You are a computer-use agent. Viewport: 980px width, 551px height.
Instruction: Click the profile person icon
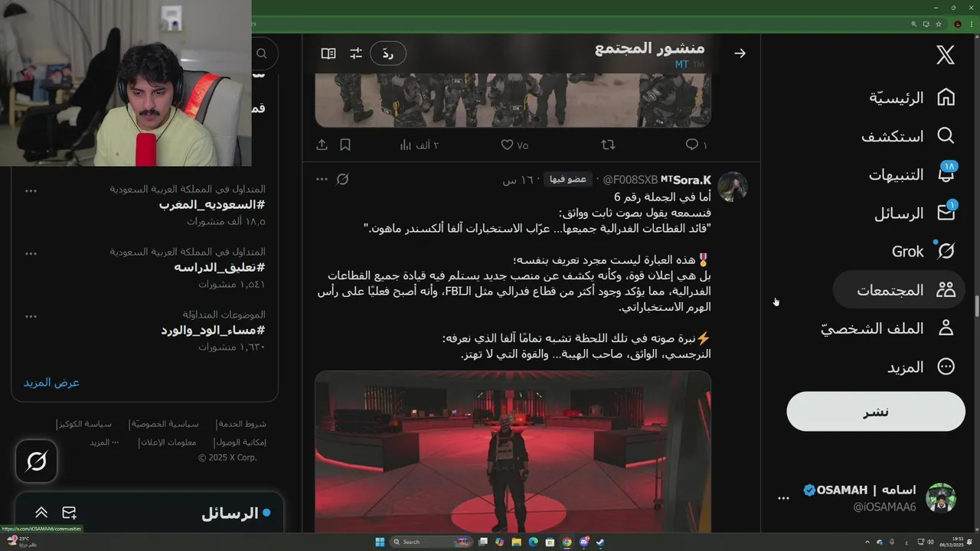coord(946,328)
